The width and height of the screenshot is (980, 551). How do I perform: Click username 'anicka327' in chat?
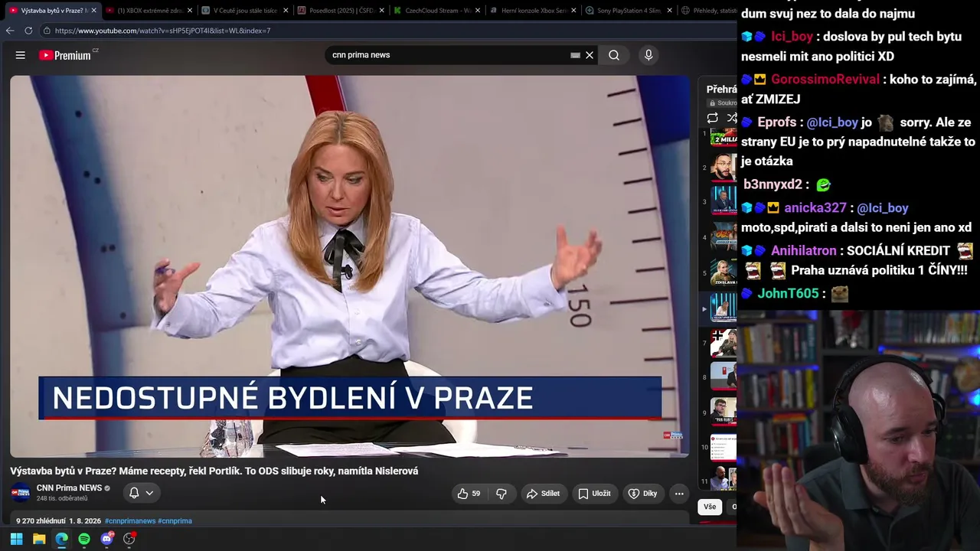point(815,208)
